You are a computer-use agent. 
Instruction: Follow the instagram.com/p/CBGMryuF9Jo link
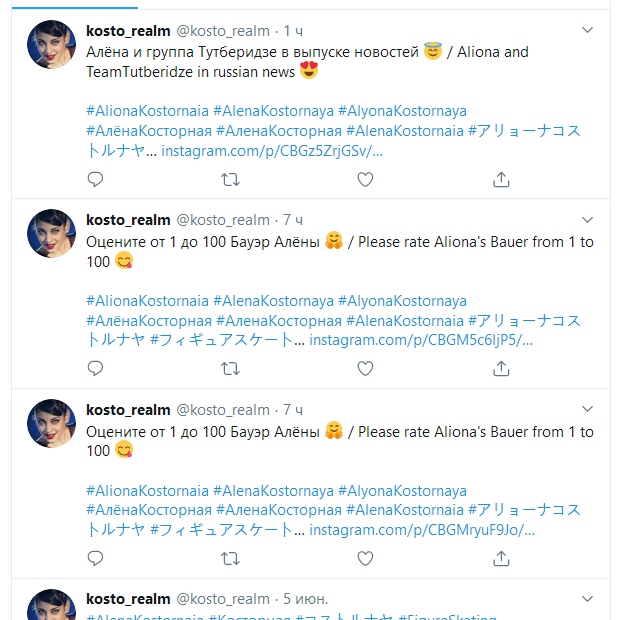click(421, 530)
